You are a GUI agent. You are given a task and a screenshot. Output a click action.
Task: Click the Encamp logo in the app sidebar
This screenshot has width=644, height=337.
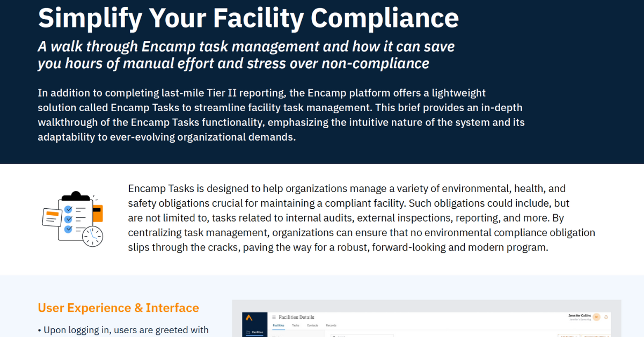249,318
